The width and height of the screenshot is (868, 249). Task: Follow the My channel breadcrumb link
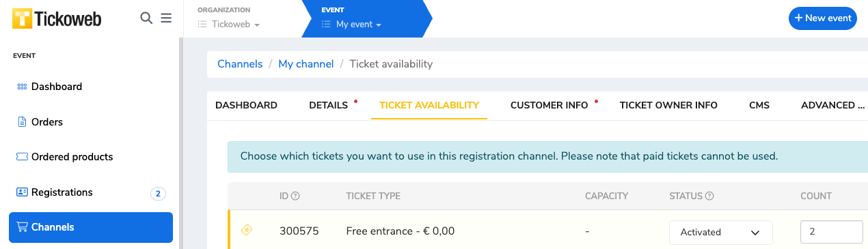point(306,63)
